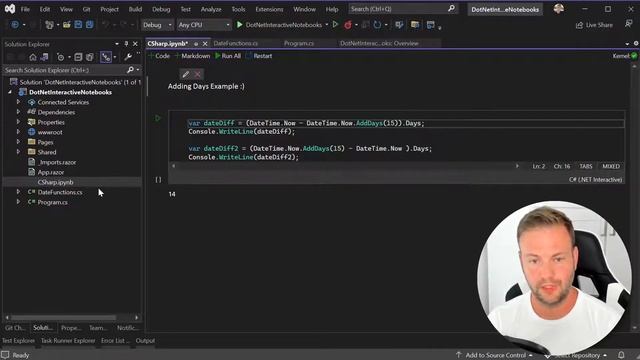The image size is (640, 360).
Task: Switch views icon in Solution Explorer toolbar
Action: coord(44,57)
